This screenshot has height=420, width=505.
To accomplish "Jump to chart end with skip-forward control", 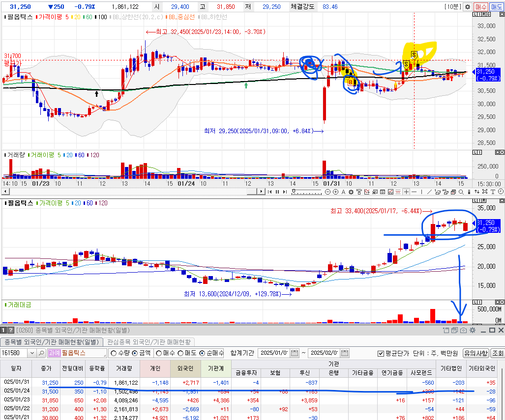I will (285, 192).
